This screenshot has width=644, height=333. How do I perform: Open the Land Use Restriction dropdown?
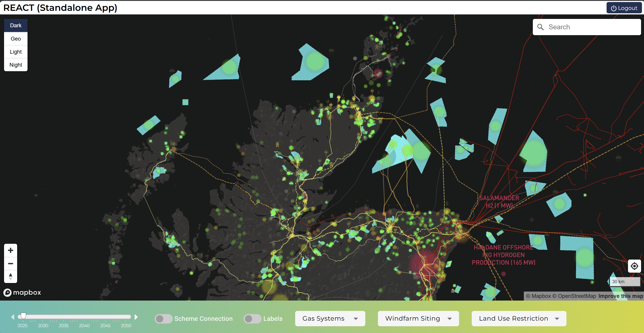tap(519, 319)
